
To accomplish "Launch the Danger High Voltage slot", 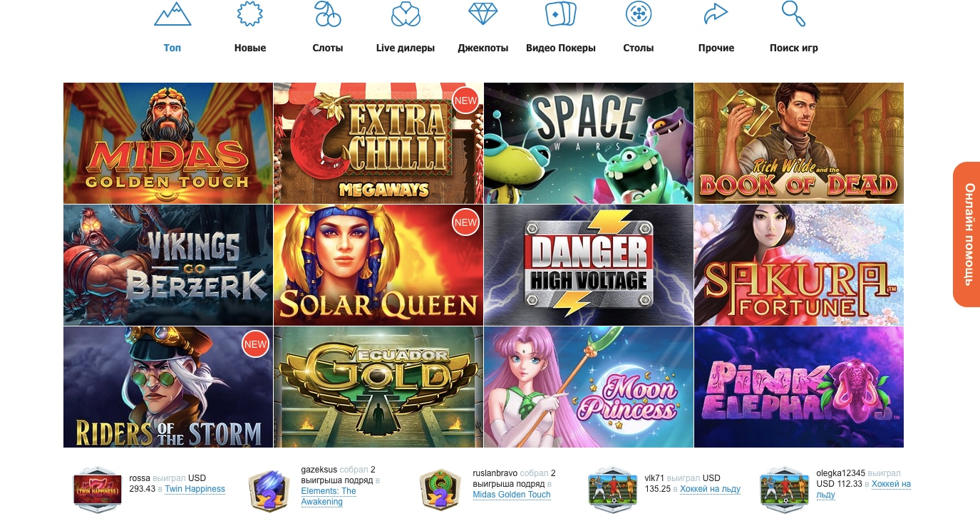I will click(589, 265).
